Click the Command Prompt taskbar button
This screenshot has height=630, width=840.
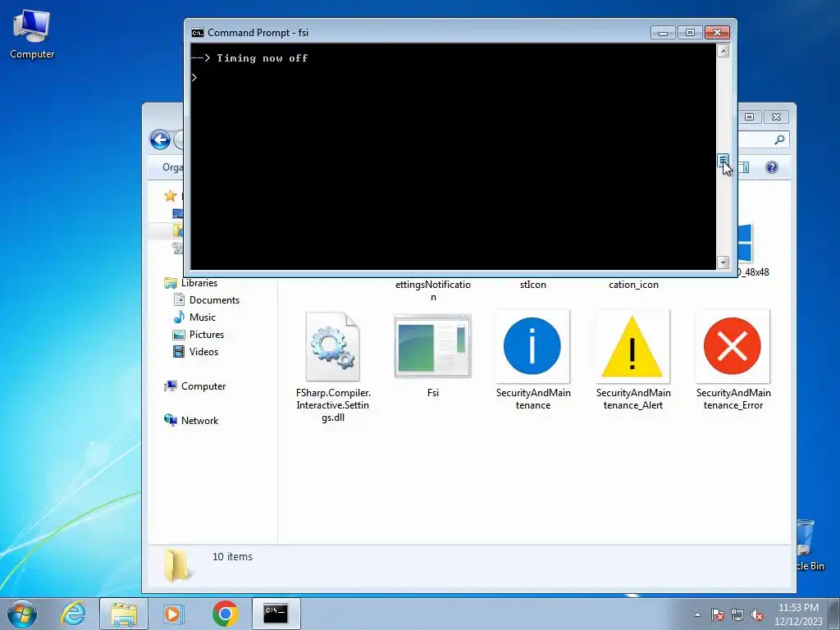[x=276, y=614]
